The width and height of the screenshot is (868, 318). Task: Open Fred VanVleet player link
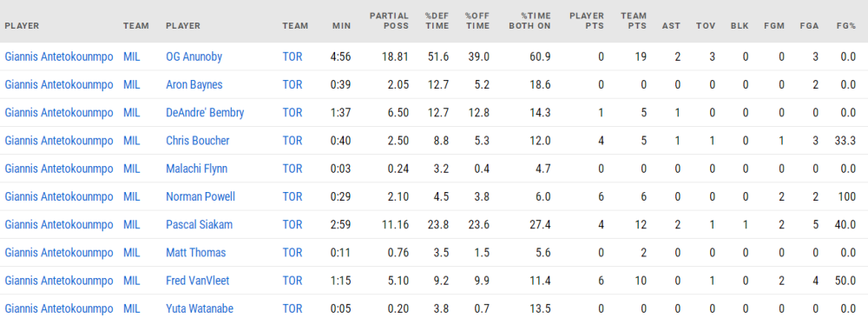[x=198, y=281]
